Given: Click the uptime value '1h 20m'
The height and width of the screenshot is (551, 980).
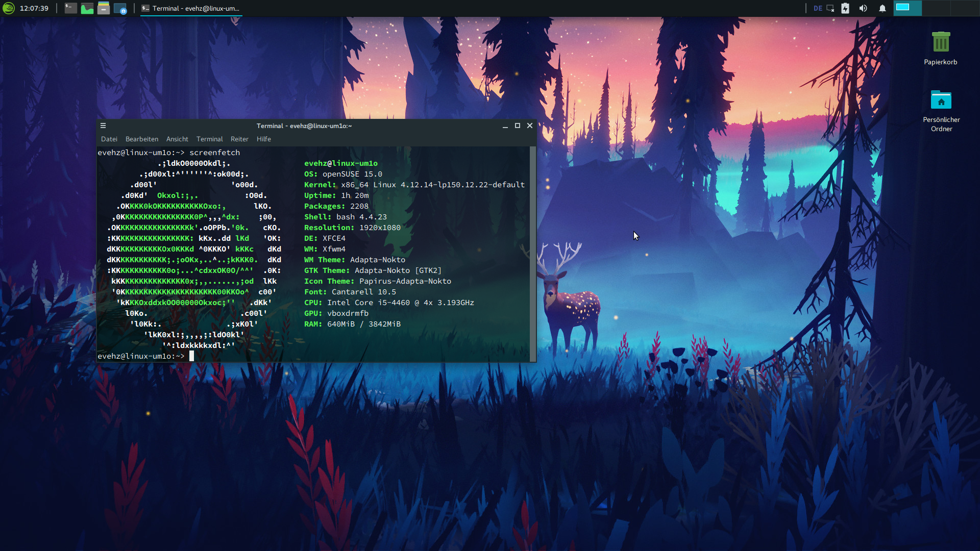Looking at the screenshot, I should pos(355,195).
